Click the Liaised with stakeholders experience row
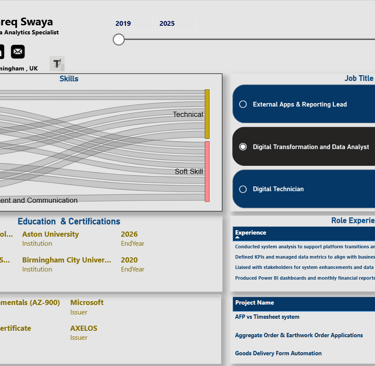The height and width of the screenshot is (366, 375). [305, 267]
